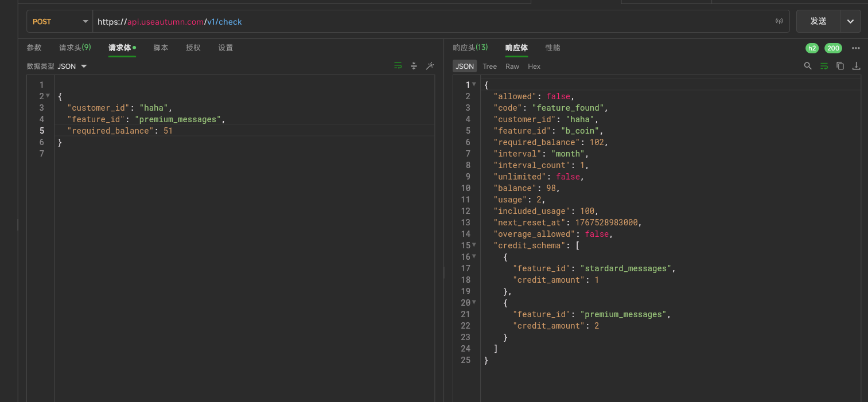Open search in response body

click(808, 66)
